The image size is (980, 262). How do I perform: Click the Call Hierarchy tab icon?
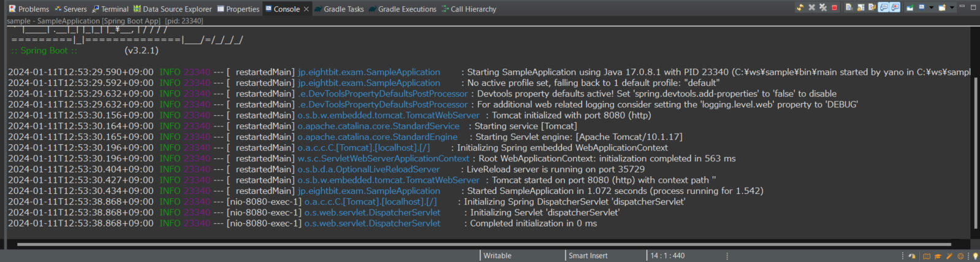tap(445, 9)
